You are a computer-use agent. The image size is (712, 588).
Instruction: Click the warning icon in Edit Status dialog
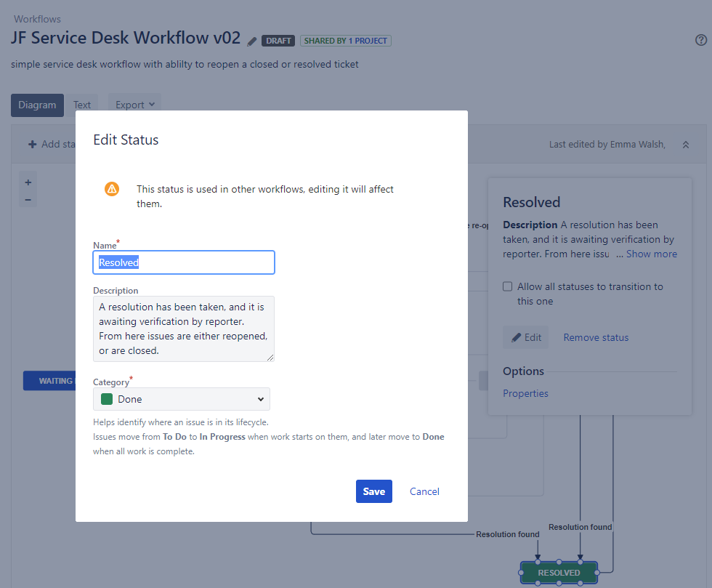(x=111, y=188)
